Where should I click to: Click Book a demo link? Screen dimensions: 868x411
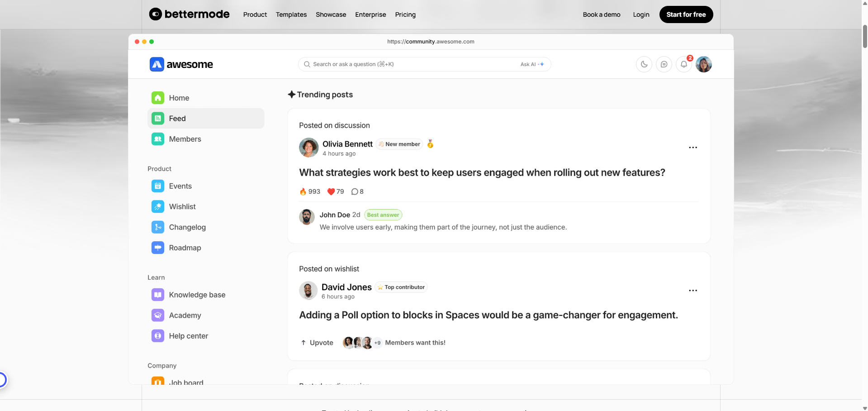pyautogui.click(x=602, y=14)
